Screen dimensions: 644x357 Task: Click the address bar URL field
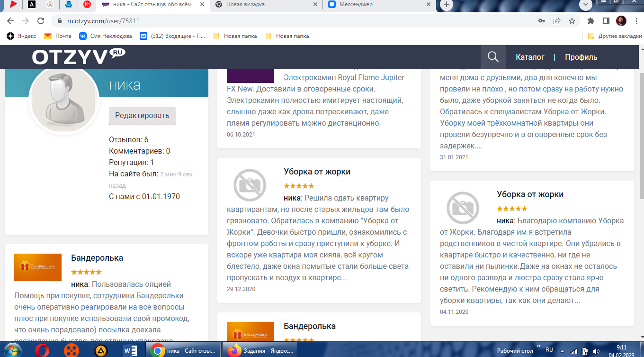[x=294, y=21]
